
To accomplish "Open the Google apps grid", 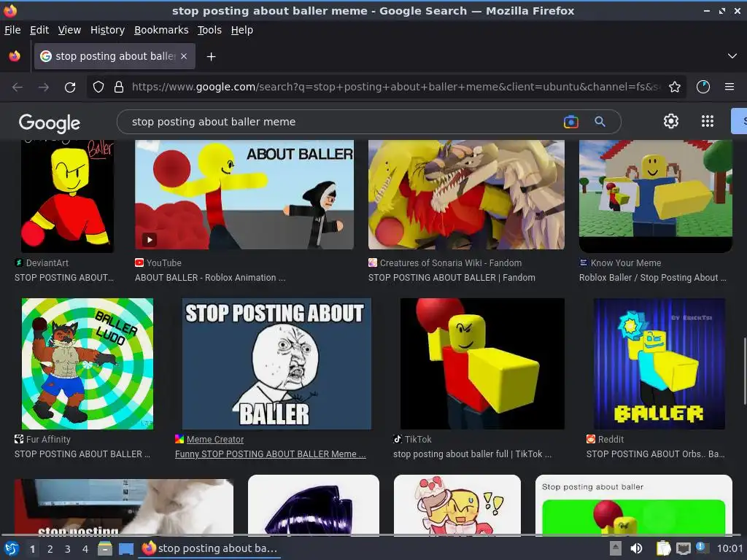I will point(708,122).
